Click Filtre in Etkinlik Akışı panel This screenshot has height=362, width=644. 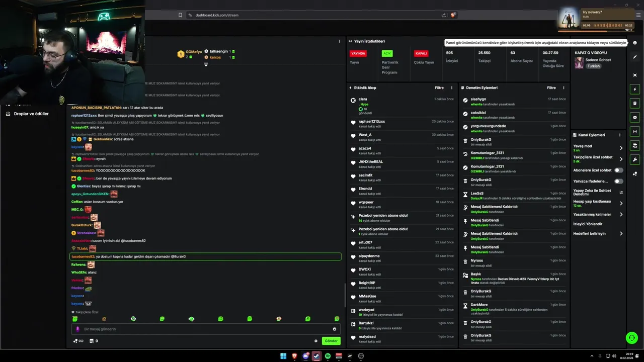pos(439,87)
